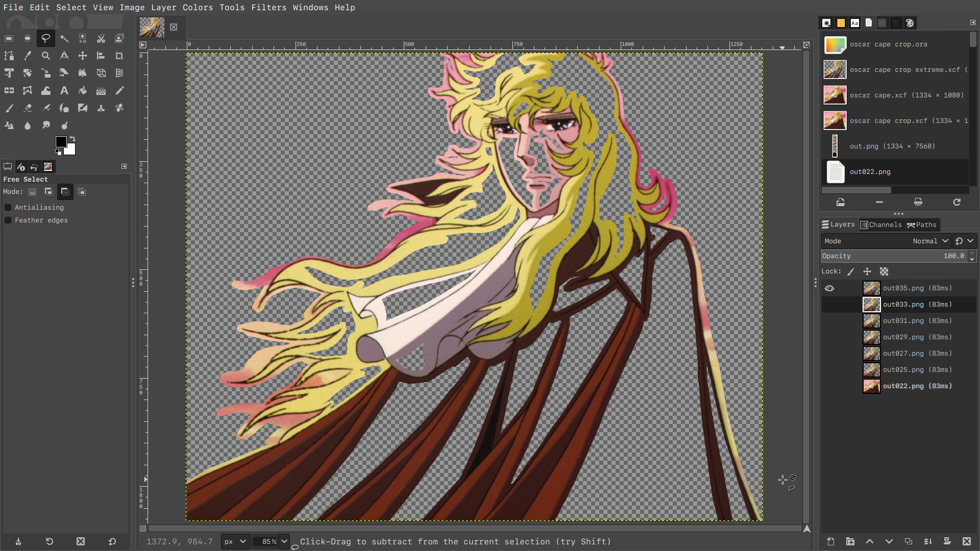Select the Scissors Select tool

click(101, 38)
